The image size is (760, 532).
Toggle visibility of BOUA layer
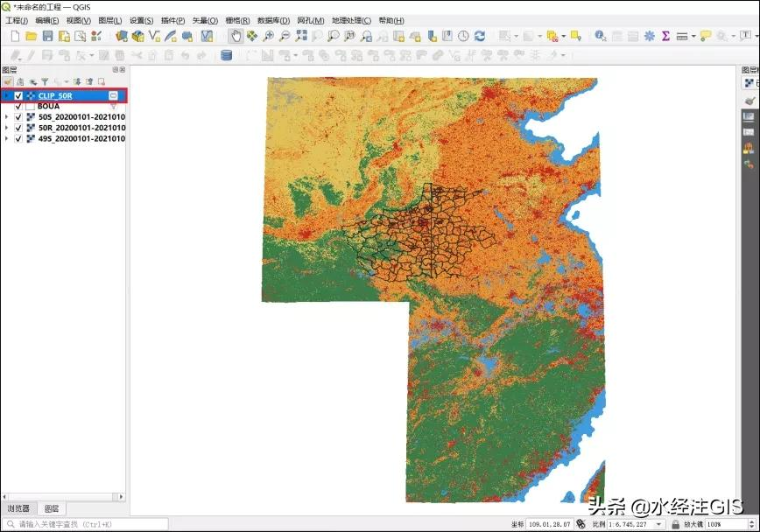(x=18, y=106)
